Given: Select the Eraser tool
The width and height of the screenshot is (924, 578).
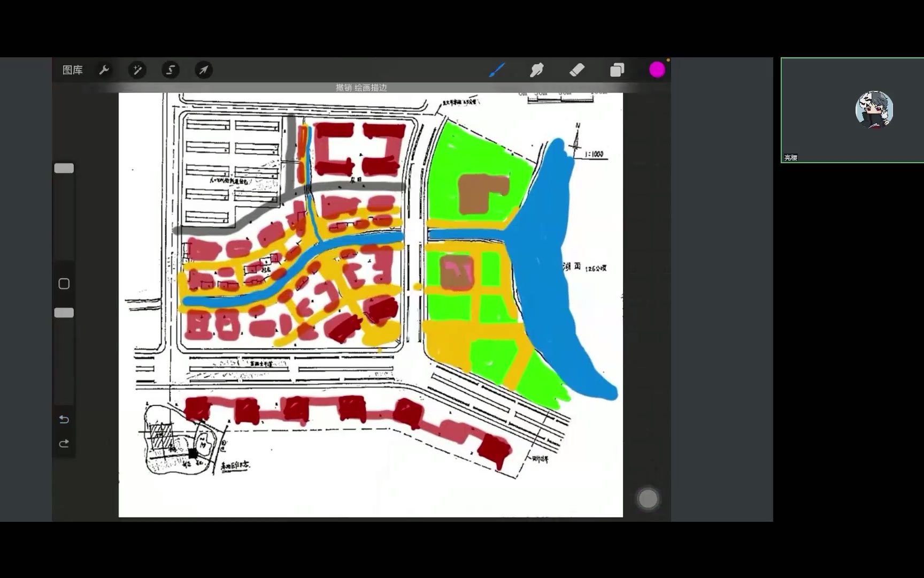Looking at the screenshot, I should point(577,70).
